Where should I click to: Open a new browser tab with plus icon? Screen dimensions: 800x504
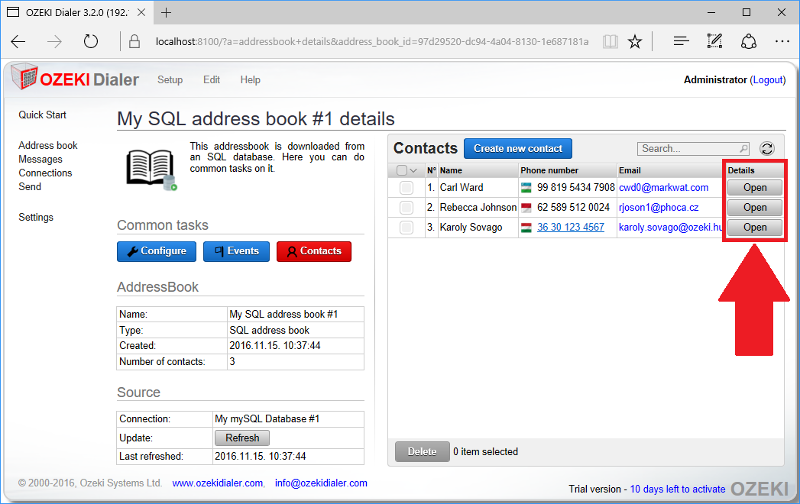166,12
